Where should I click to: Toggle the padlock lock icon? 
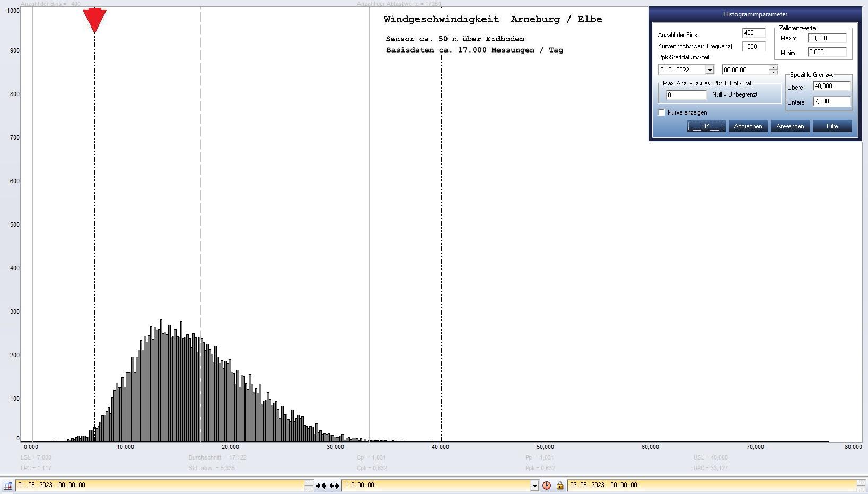(x=559, y=486)
